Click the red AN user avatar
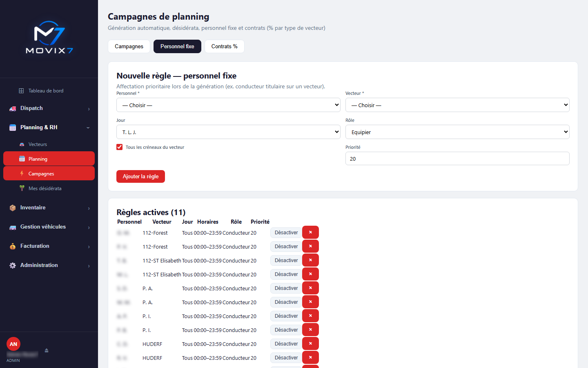The image size is (588, 368). pos(13,344)
